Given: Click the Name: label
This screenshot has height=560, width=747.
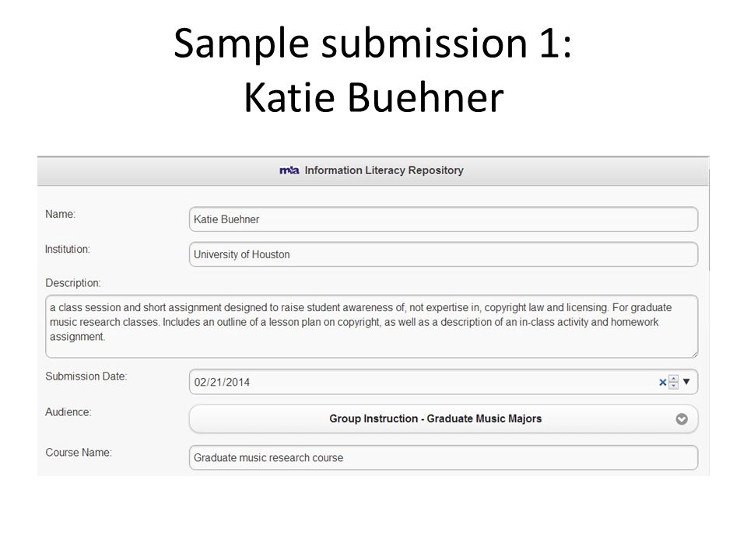Looking at the screenshot, I should coord(61,215).
